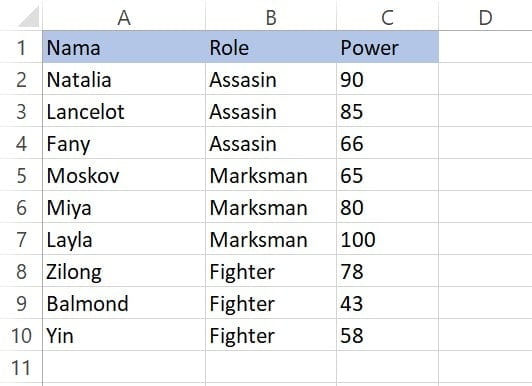Select row 11 header
The height and width of the screenshot is (386, 532).
21,367
